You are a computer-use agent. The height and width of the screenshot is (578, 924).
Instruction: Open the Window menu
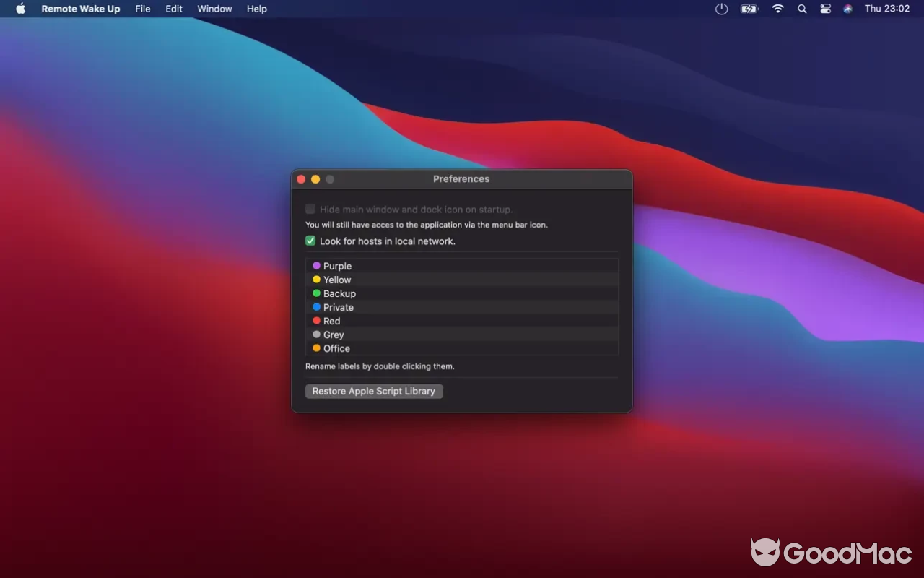[x=214, y=9]
